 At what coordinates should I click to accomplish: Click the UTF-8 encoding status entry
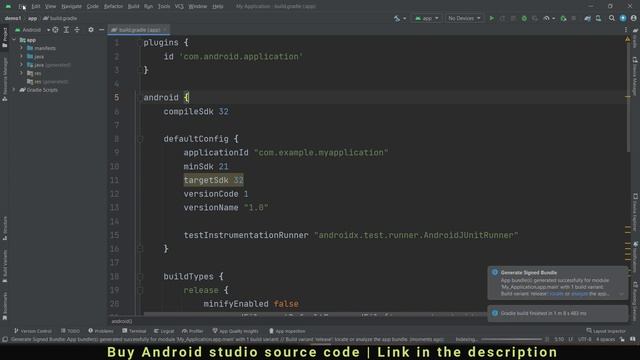(x=585, y=340)
